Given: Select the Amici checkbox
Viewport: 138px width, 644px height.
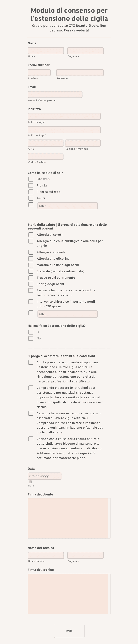Looking at the screenshot, I should click(x=31, y=198).
